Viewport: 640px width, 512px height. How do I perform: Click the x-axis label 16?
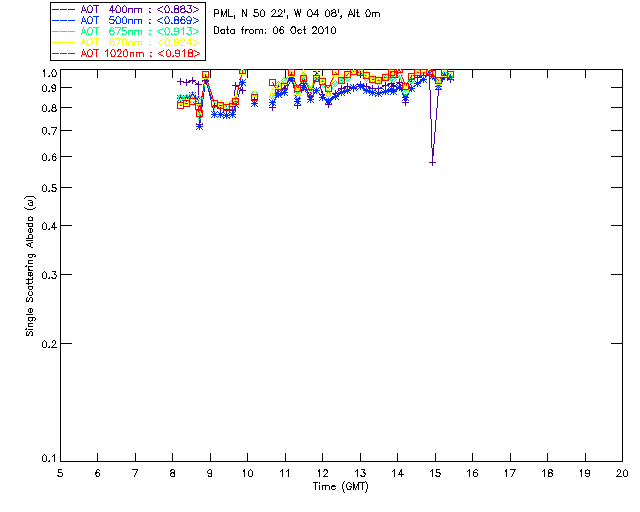click(473, 473)
